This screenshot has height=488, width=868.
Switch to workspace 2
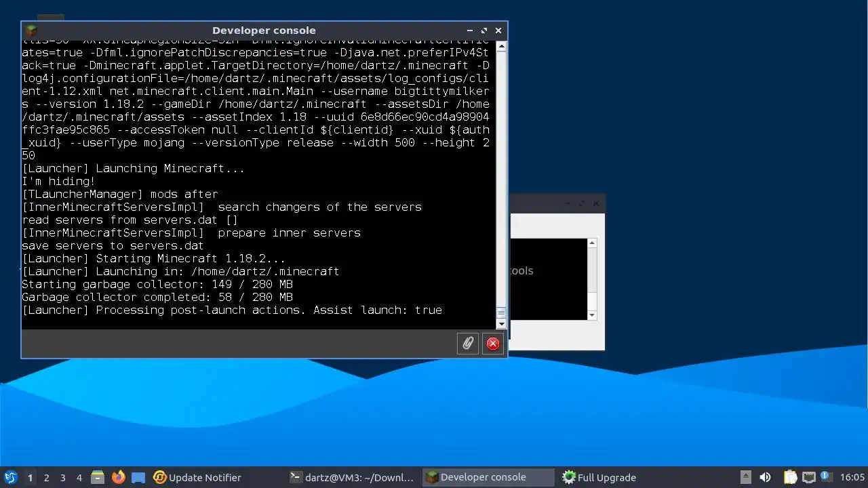pyautogui.click(x=46, y=478)
